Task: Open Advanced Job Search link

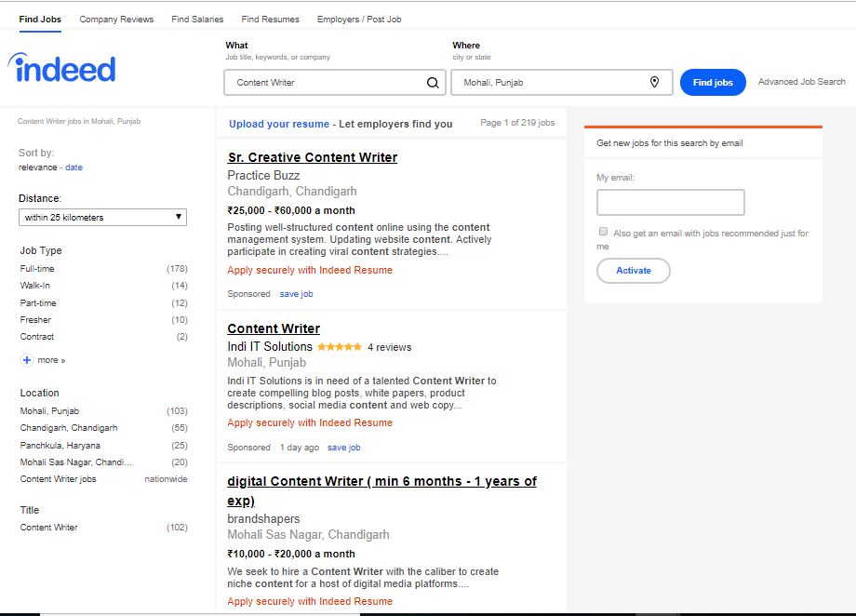Action: pyautogui.click(x=801, y=81)
